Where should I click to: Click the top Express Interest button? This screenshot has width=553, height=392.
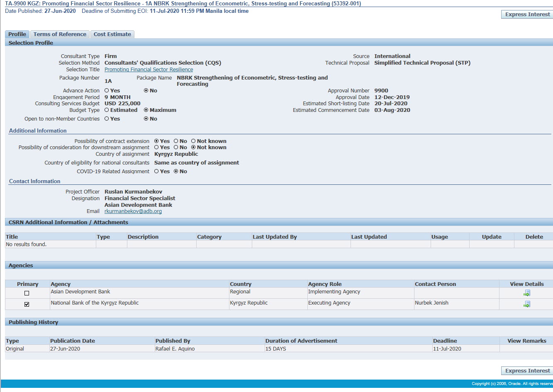click(527, 15)
